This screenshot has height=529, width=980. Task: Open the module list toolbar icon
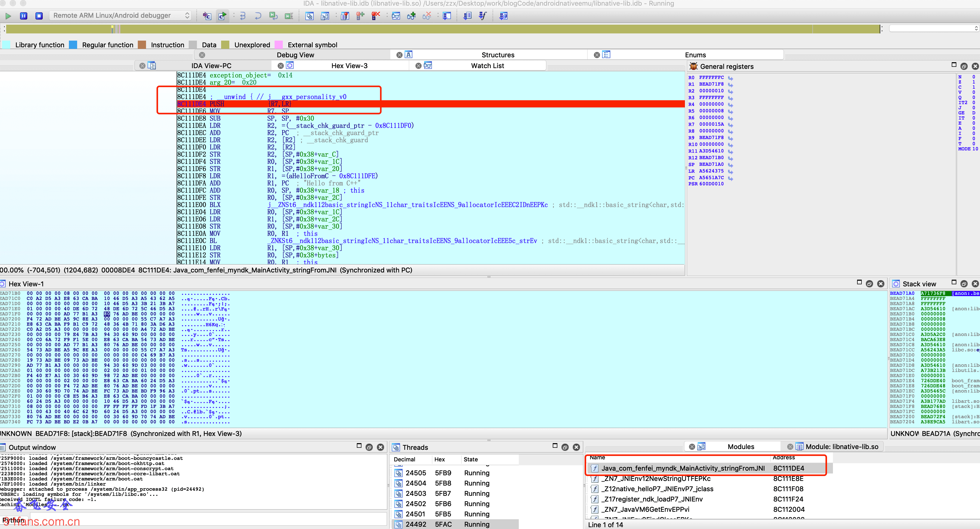[325, 16]
